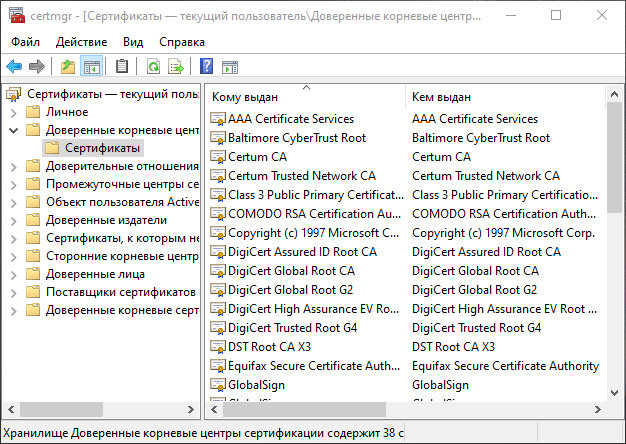
Task: Click the Equifax Secure Certificate certificate icon
Action: 218,366
